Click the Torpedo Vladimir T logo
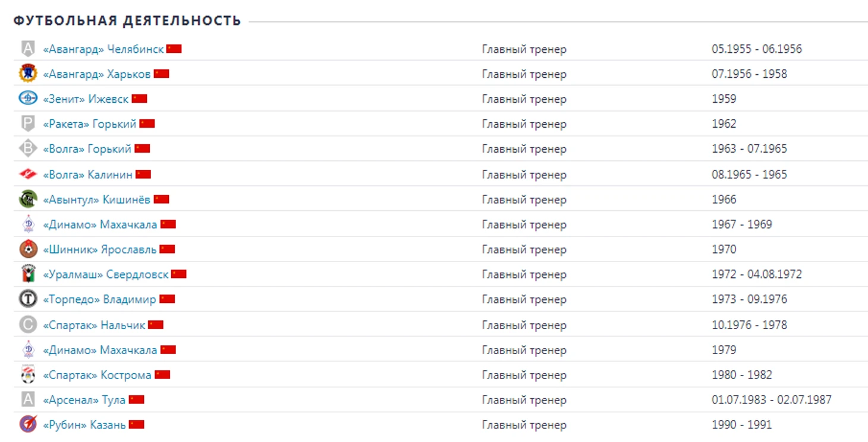Screen dimensions: 868x442 (28, 299)
